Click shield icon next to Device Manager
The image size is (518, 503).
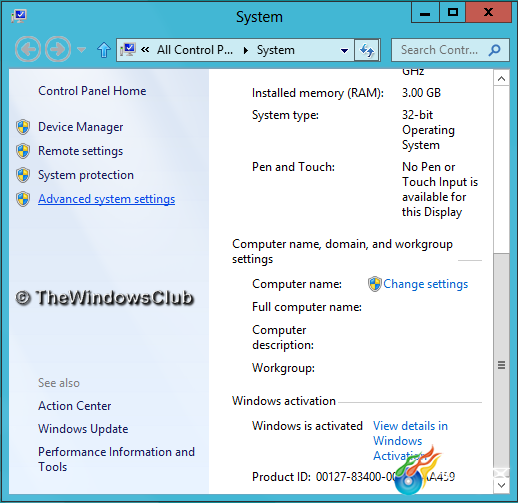click(23, 127)
